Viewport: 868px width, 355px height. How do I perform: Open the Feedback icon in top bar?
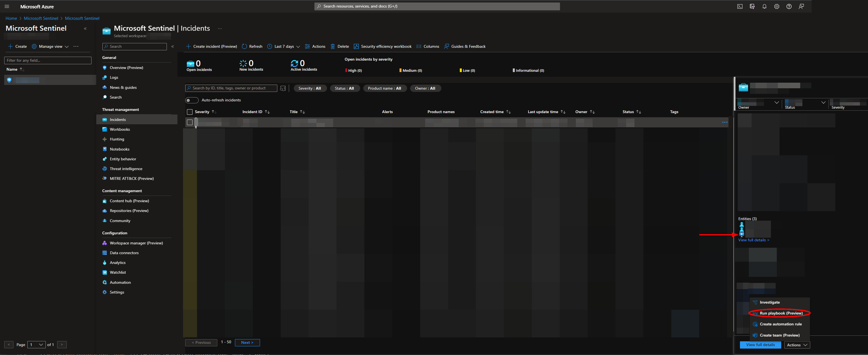pos(801,6)
